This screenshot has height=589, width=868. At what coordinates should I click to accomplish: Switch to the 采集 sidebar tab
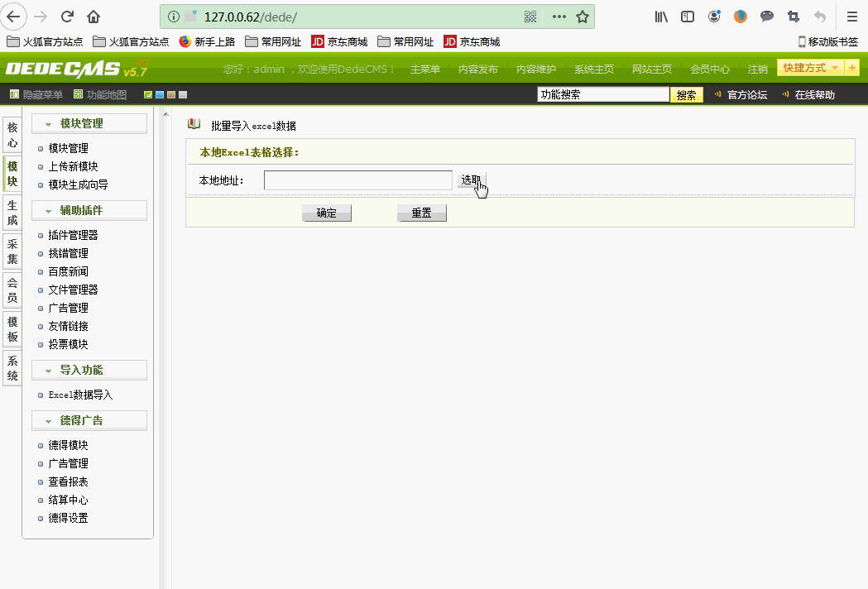pos(12,251)
